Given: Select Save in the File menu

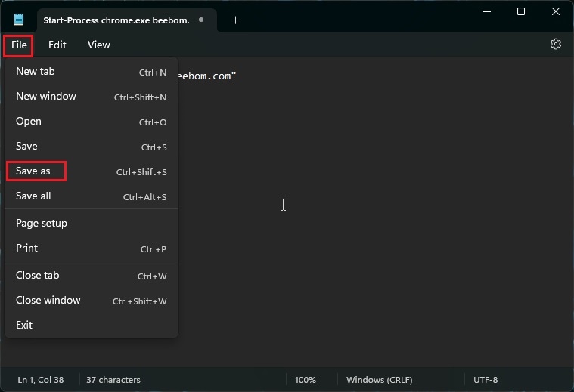Looking at the screenshot, I should (x=92, y=147).
